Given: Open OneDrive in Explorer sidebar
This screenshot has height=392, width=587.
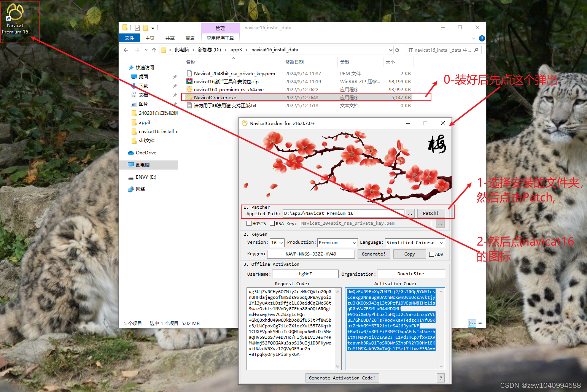Looking at the screenshot, I should click(x=146, y=153).
